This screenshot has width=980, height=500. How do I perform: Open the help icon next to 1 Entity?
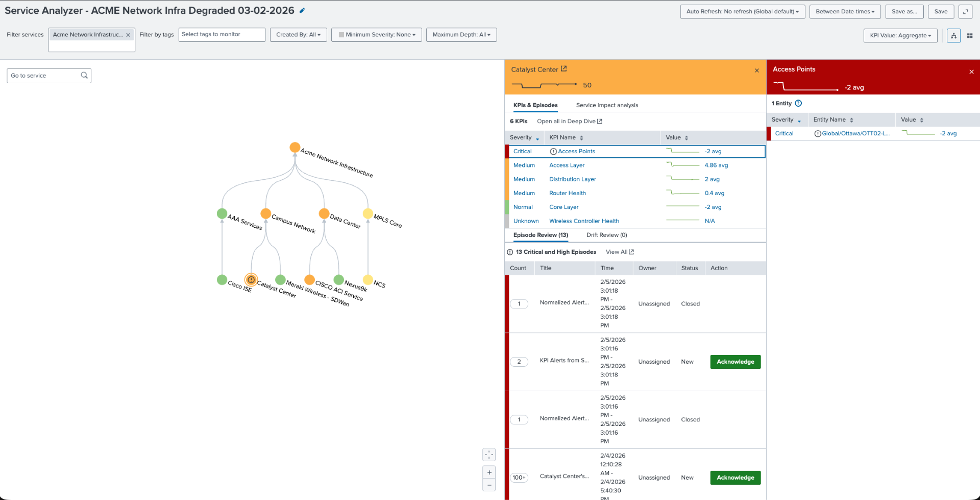(x=798, y=103)
